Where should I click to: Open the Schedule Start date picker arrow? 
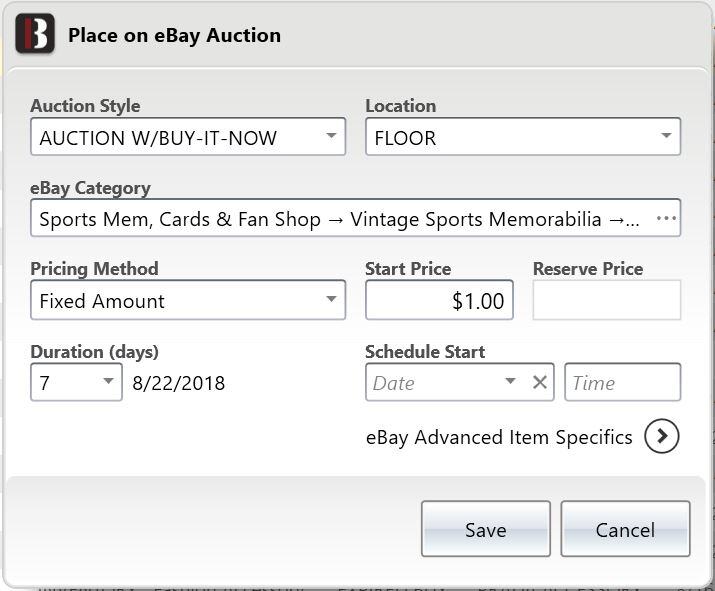510,381
